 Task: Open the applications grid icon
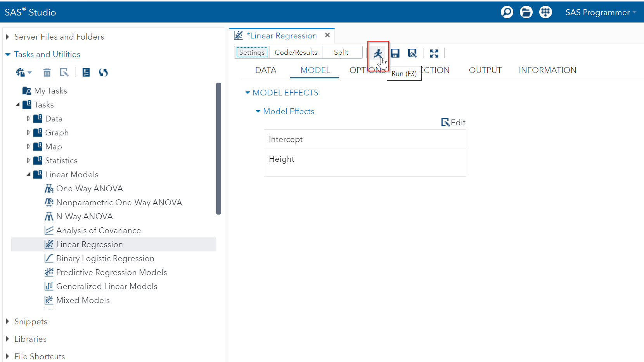click(545, 12)
